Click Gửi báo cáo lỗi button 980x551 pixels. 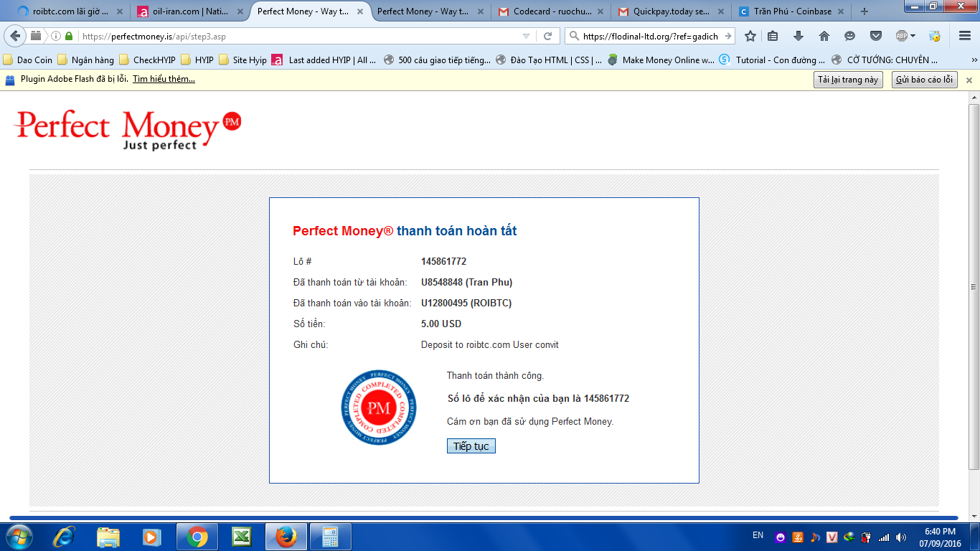tap(925, 80)
